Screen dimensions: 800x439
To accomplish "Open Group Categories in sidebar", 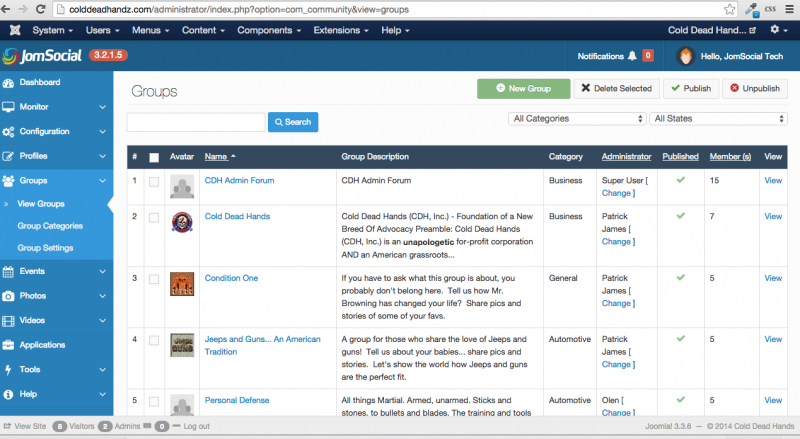I will pyautogui.click(x=50, y=226).
